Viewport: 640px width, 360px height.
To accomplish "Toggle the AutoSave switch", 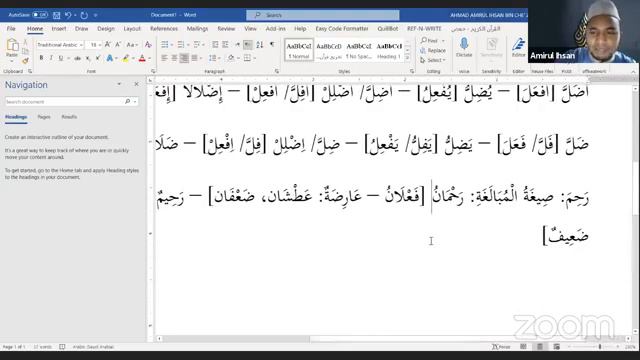I will pos(40,15).
